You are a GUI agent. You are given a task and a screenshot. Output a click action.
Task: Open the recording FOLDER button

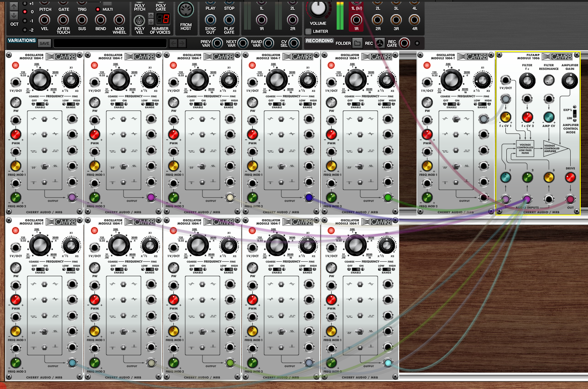coord(358,43)
